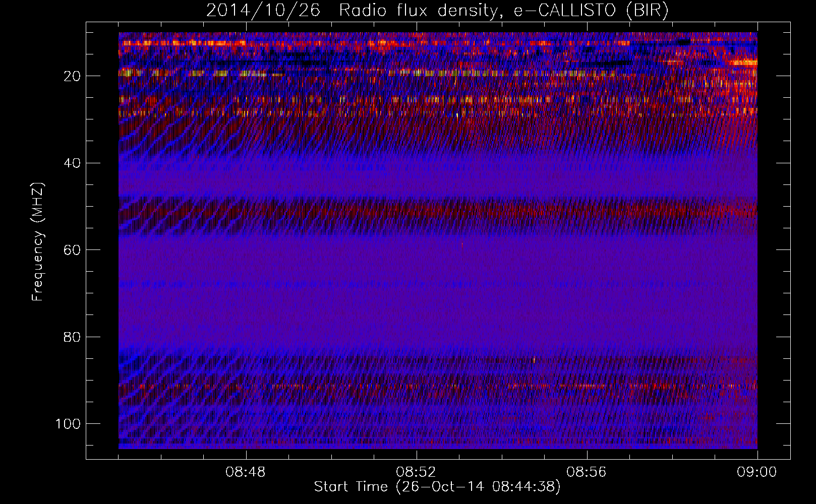
Task: Click the 09:00 time tick label
Action: (x=757, y=472)
